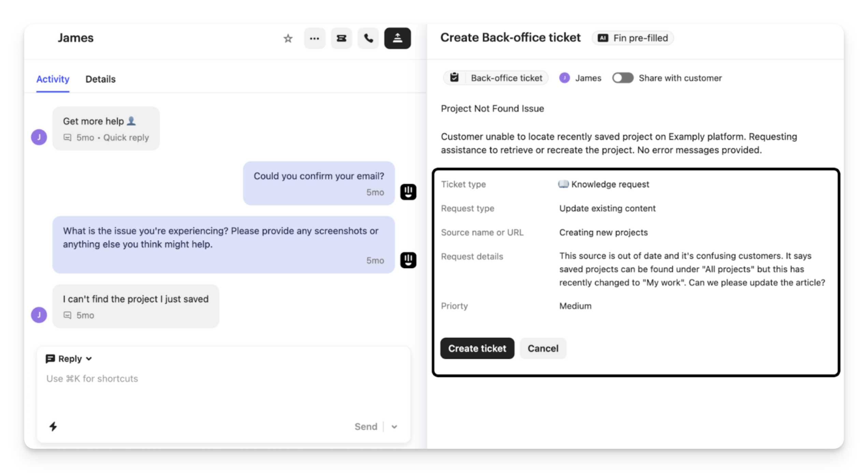Click James's purple avatar in ticket panel

point(564,78)
